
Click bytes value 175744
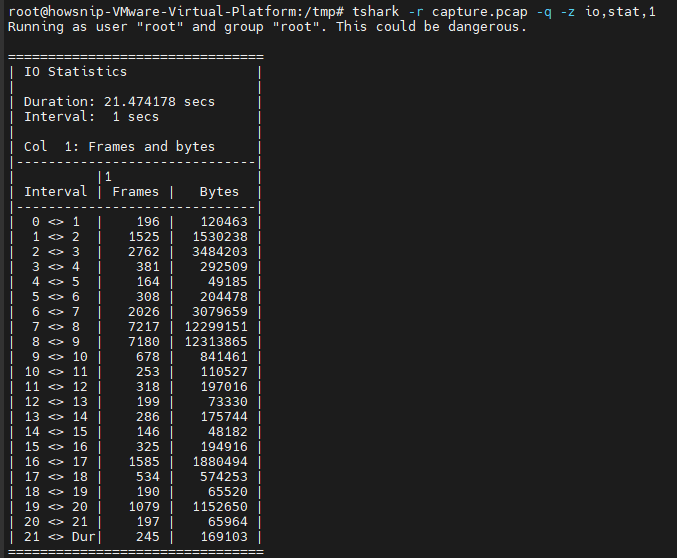[224, 417]
